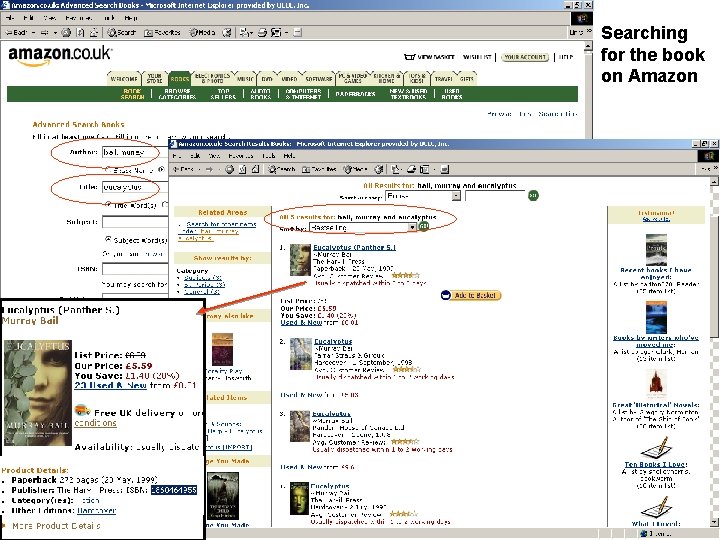Click the Add to Basket button
Image resolution: width=720 pixels, height=540 pixels.
click(x=471, y=295)
